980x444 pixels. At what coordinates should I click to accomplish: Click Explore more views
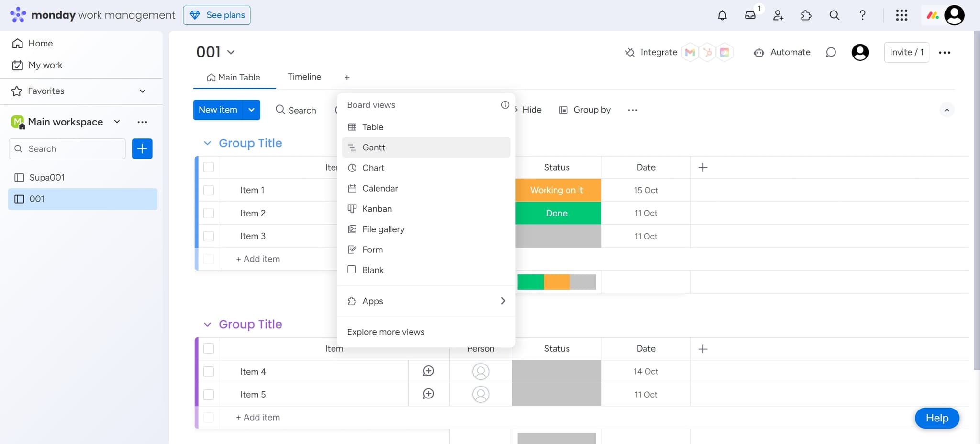[386, 331]
